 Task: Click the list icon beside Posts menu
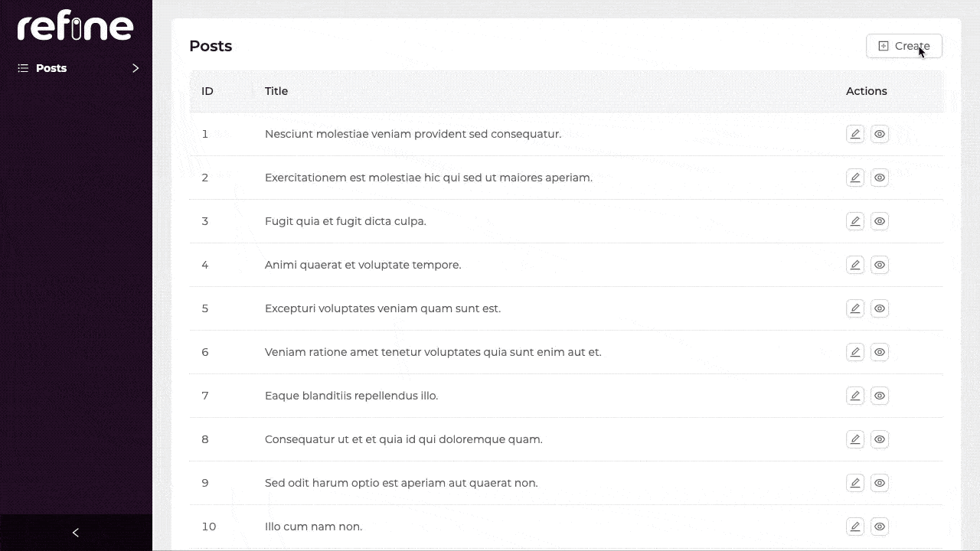point(23,68)
